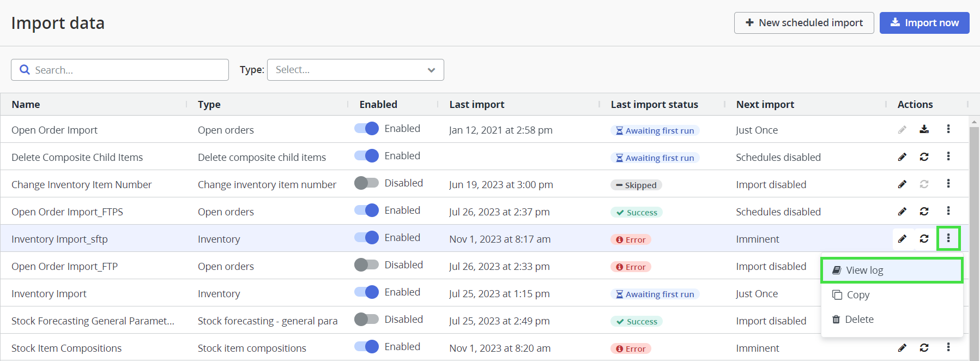Expand actions menu for Stock Item Compositions
980x361 pixels.
948,347
